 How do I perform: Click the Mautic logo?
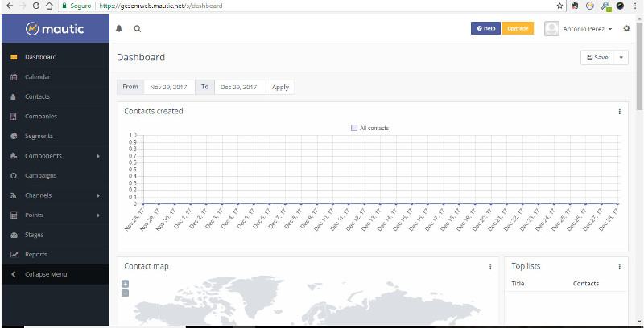[x=54, y=29]
